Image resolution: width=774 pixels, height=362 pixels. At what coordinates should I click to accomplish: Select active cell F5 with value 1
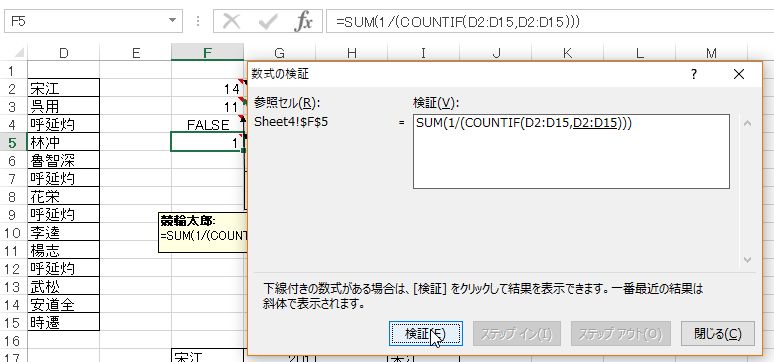click(207, 143)
